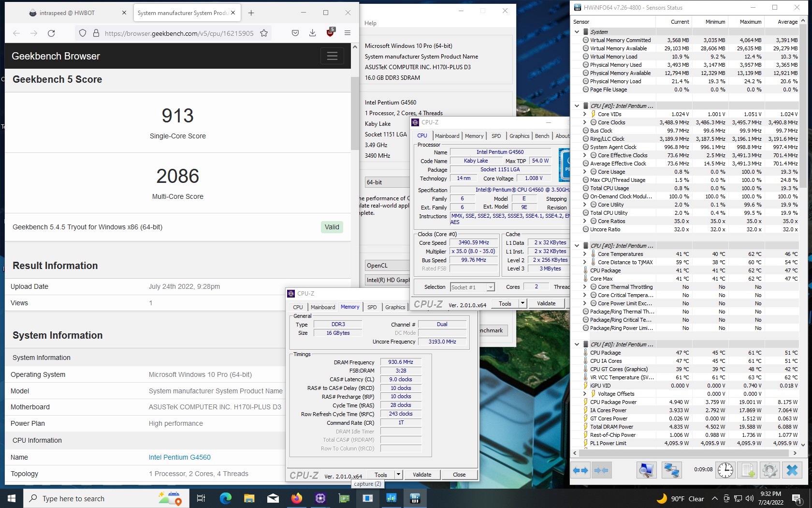Select PL1 Power Limit sensor row
The image size is (812, 508).
click(x=685, y=443)
